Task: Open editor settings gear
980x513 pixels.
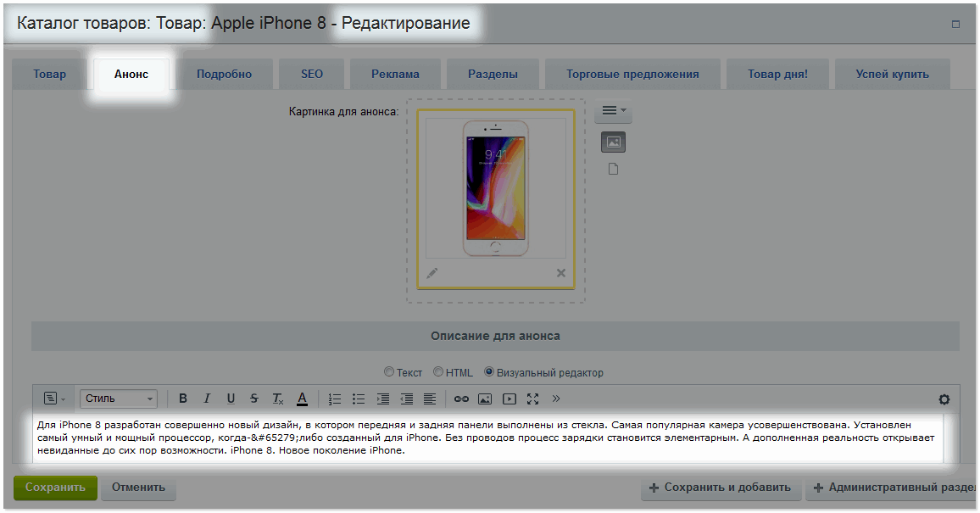Action: pos(944,399)
